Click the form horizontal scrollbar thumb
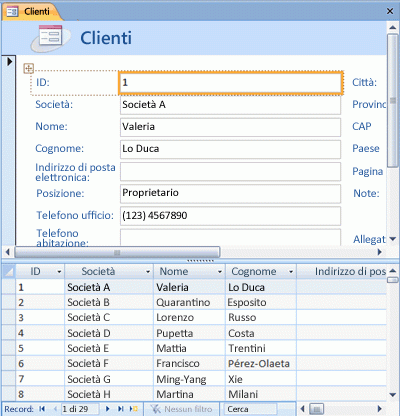Viewport: 400px width, 416px height. point(117,252)
